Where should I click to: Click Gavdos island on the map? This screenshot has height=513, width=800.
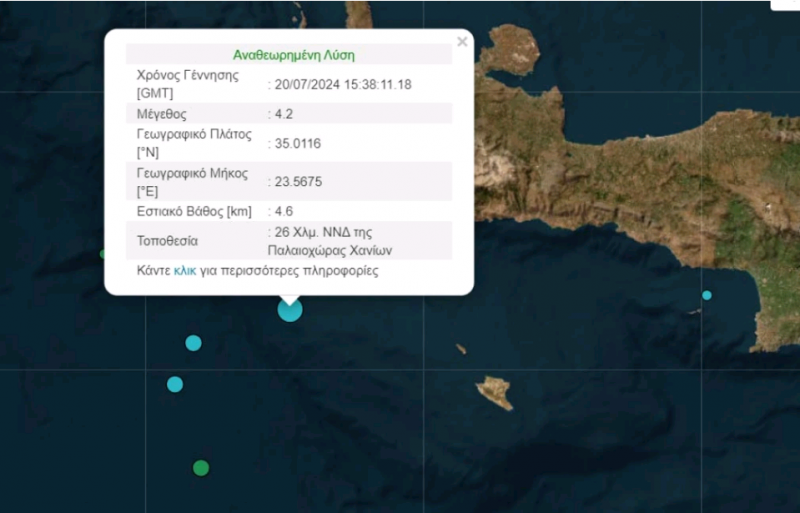494,391
